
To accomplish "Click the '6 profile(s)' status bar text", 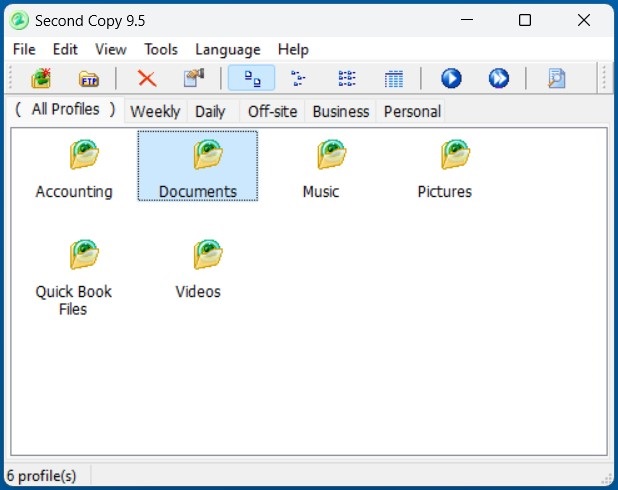I will pyautogui.click(x=41, y=476).
